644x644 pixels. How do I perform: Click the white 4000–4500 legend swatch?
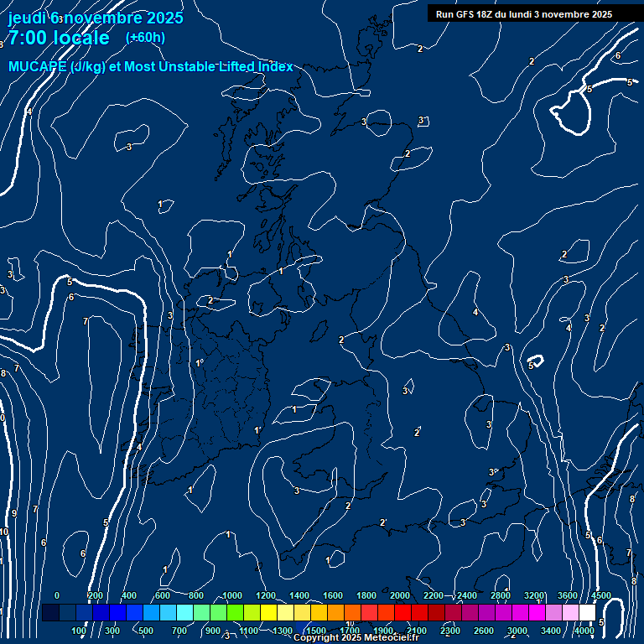tap(587, 612)
